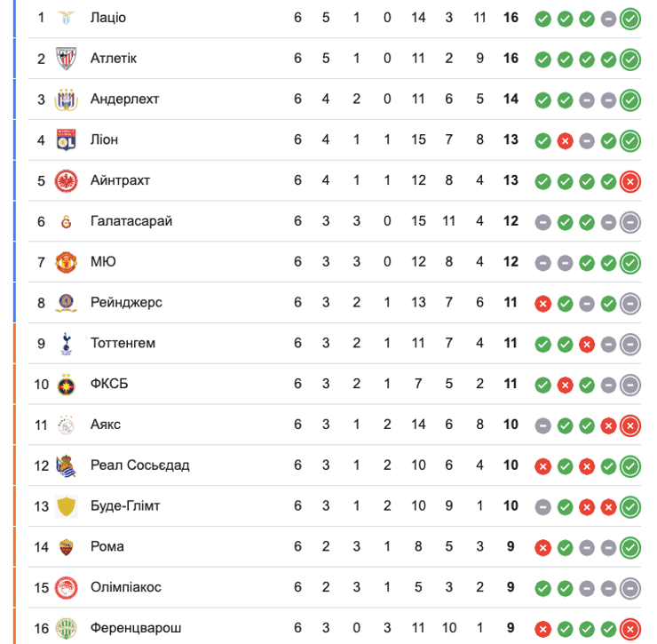
Task: Click the Андерлехт club crest icon
Action: (x=66, y=99)
